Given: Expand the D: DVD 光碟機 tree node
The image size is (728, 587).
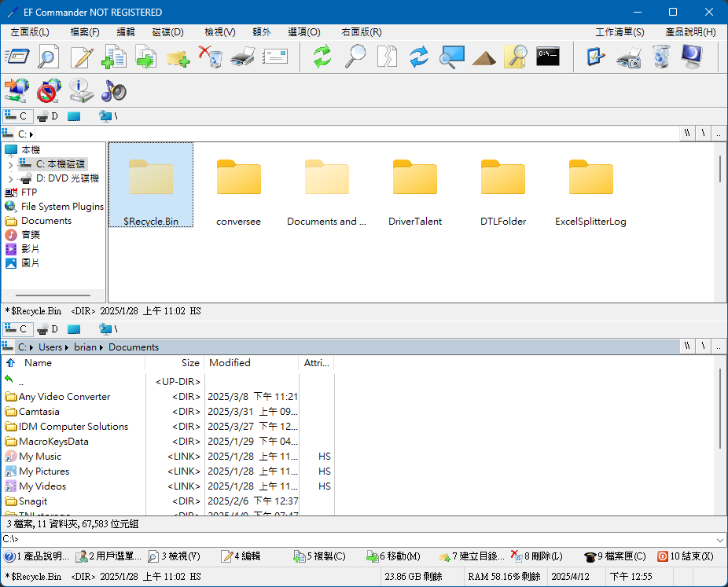Looking at the screenshot, I should (x=10, y=179).
